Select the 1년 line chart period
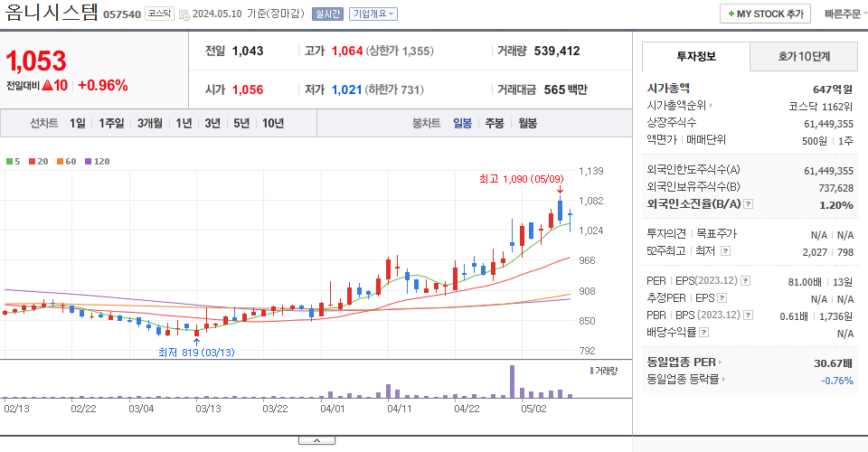868x452 pixels. click(184, 123)
